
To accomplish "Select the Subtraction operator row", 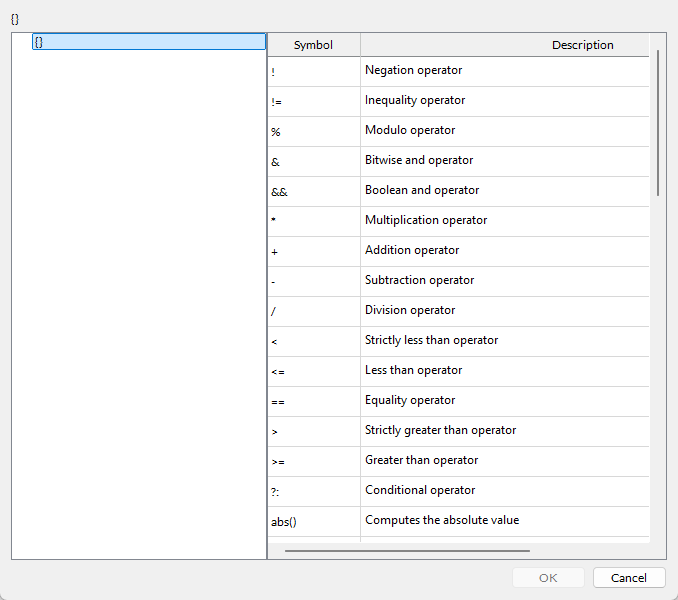I will 419,281.
